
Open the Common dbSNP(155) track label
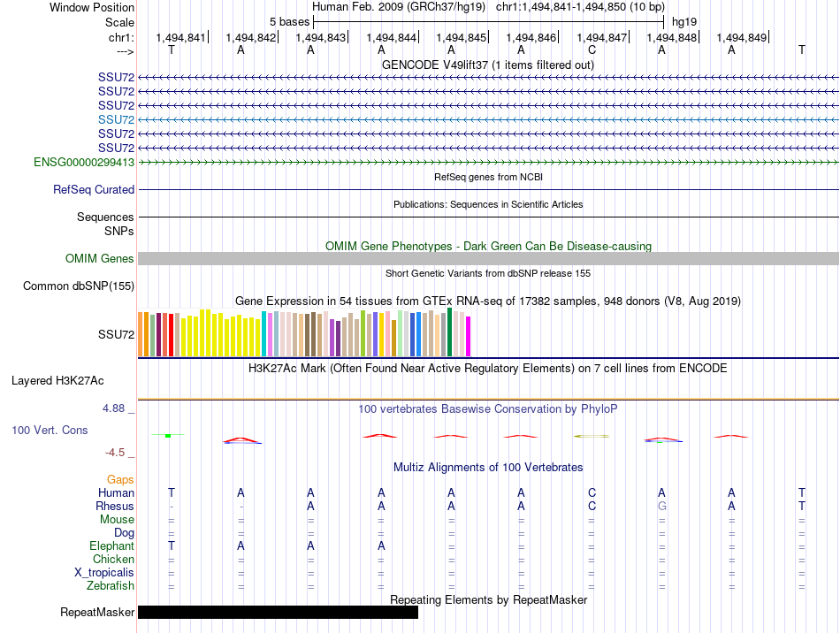(79, 286)
